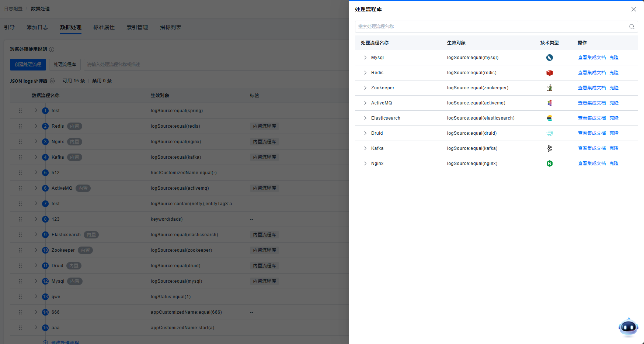Click the green Nginx icon
This screenshot has height=344, width=644.
(549, 164)
